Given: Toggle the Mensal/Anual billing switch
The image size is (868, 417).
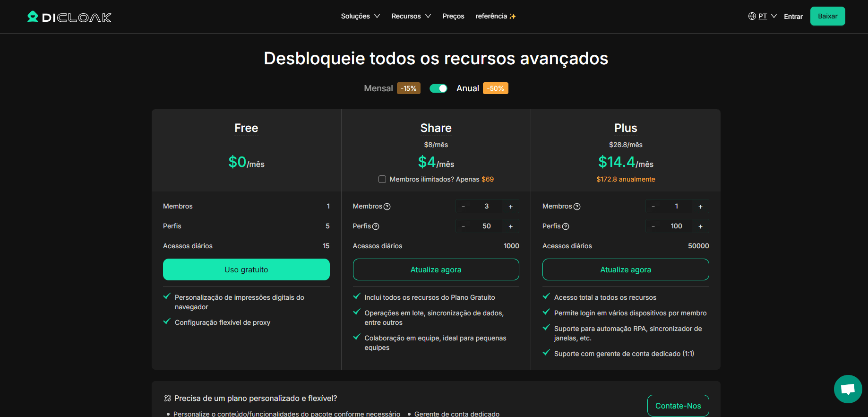Looking at the screenshot, I should click(x=438, y=88).
